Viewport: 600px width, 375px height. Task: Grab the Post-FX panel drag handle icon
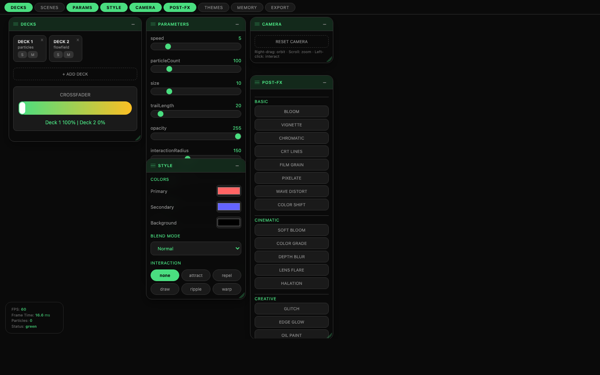point(257,82)
